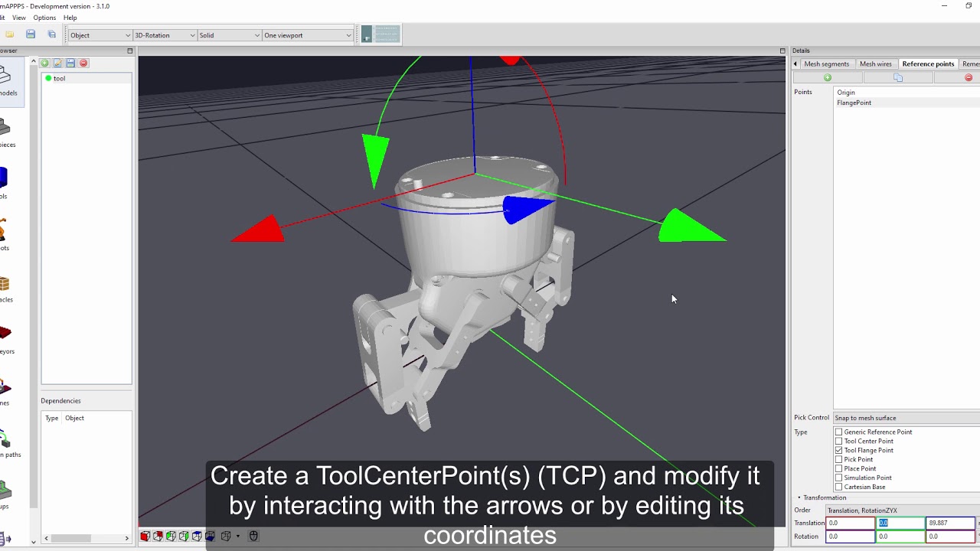Click the wireframe cube perspective icon

tap(226, 536)
